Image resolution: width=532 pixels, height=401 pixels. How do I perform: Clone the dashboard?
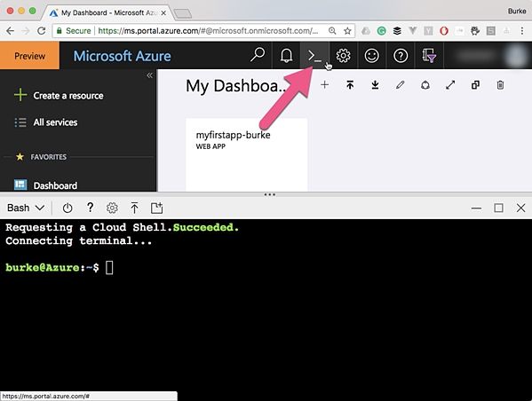point(475,85)
